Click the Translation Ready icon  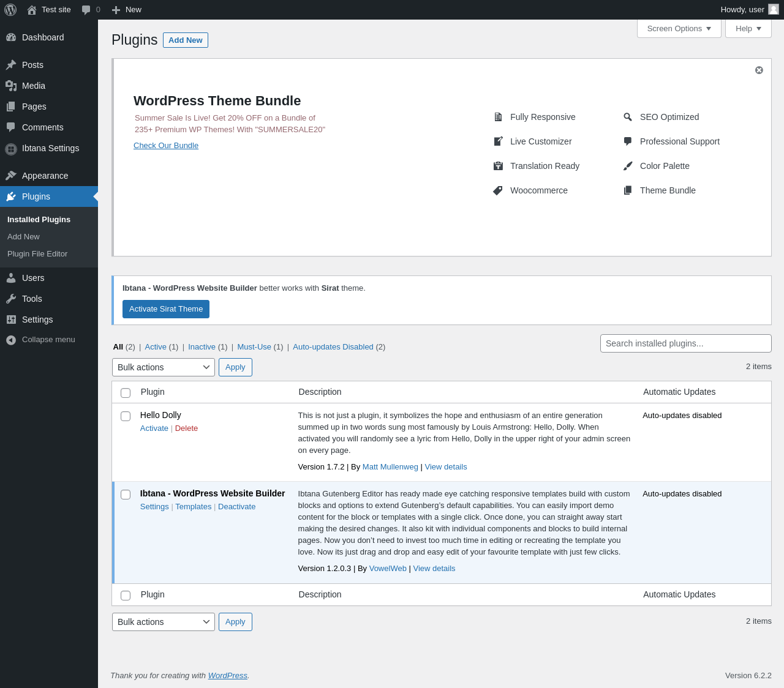498,166
